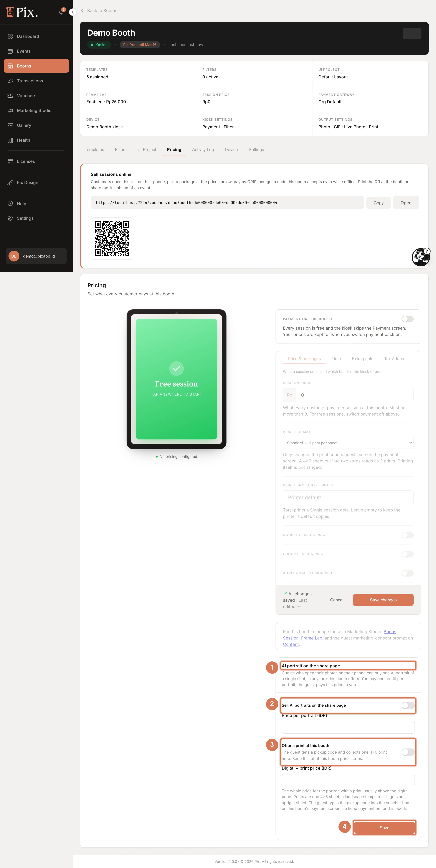Screen dimensions: 436x868
Task: Click the Save changes button
Action: coord(383,600)
